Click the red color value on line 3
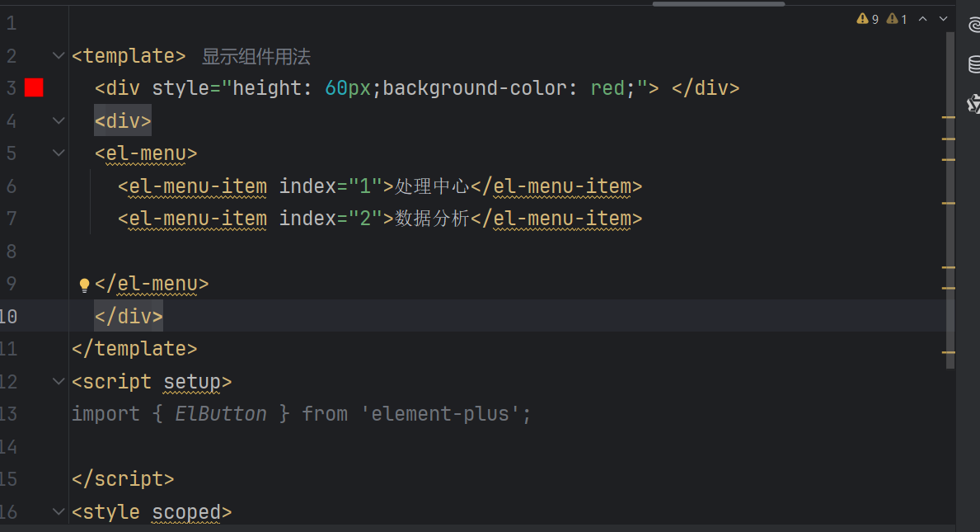 (x=607, y=88)
